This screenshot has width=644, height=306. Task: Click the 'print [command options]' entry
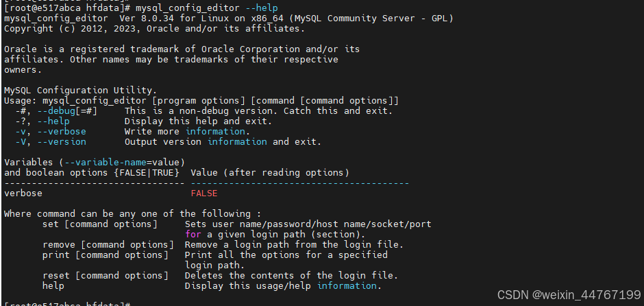point(105,255)
